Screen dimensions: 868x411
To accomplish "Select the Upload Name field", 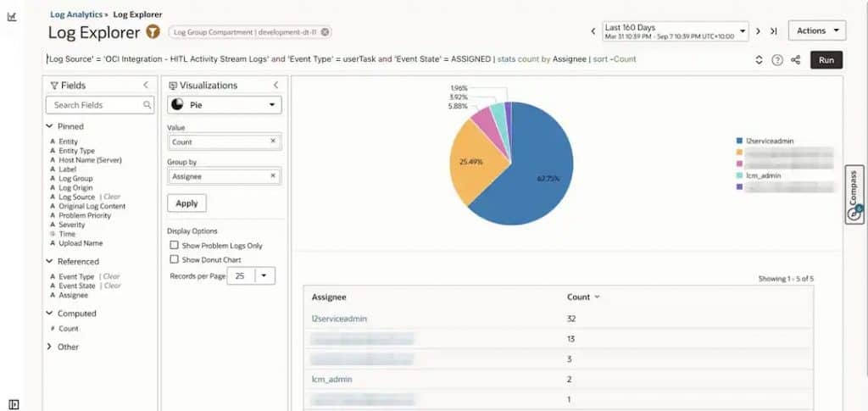I will click(81, 243).
